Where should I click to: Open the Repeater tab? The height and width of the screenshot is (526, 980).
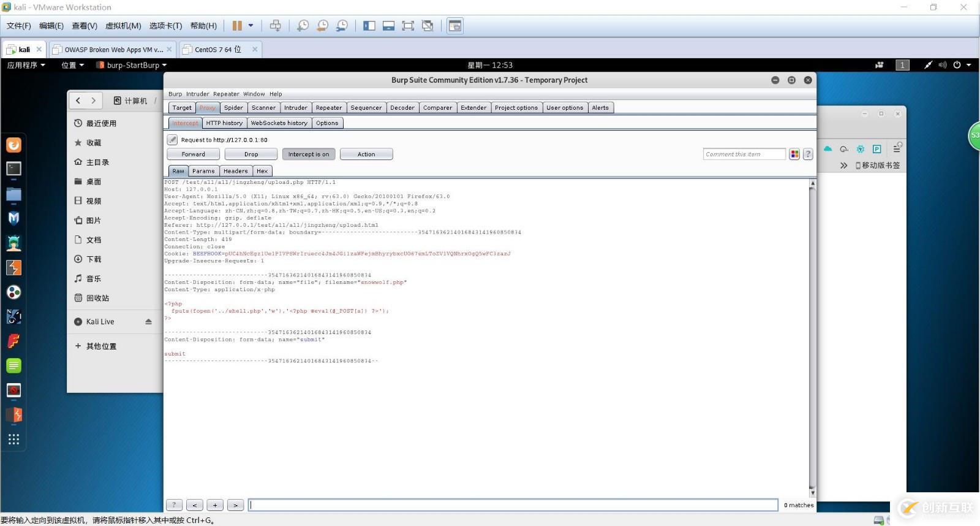pos(329,108)
